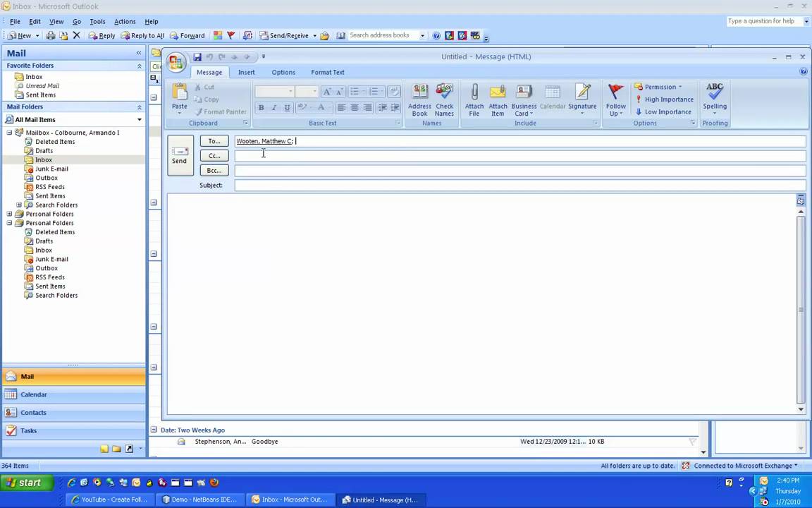Screen dimensions: 812x508
Task: Click the red Follow Up flag in main toolbar
Action: coord(231,35)
